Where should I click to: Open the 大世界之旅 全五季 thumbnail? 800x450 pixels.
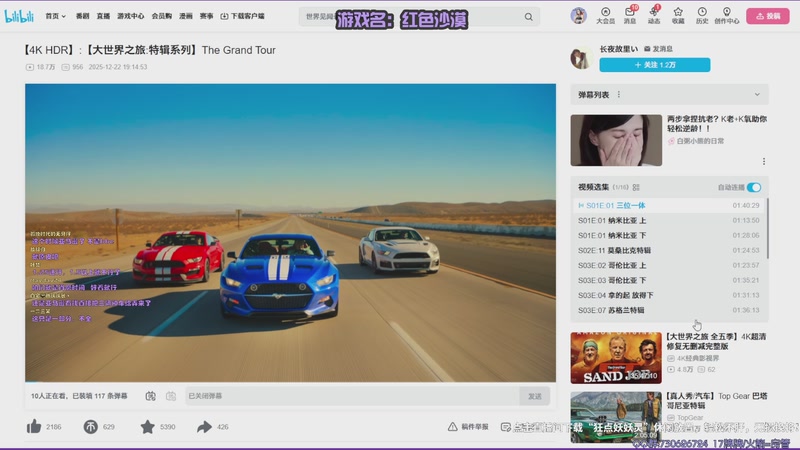pos(616,358)
